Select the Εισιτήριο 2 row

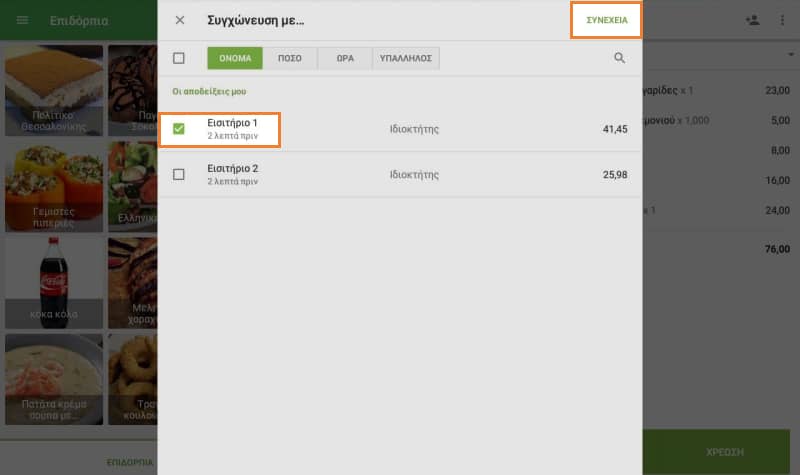400,174
